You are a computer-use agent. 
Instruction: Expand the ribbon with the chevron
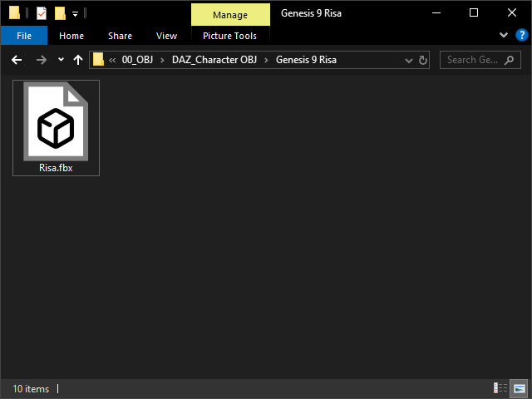pos(504,35)
